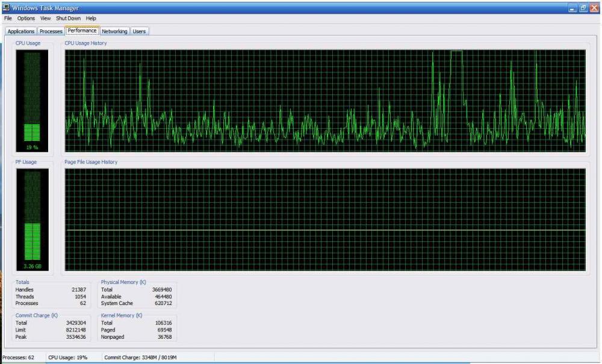Go to the Networking tab
The height and width of the screenshot is (364, 602).
114,31
